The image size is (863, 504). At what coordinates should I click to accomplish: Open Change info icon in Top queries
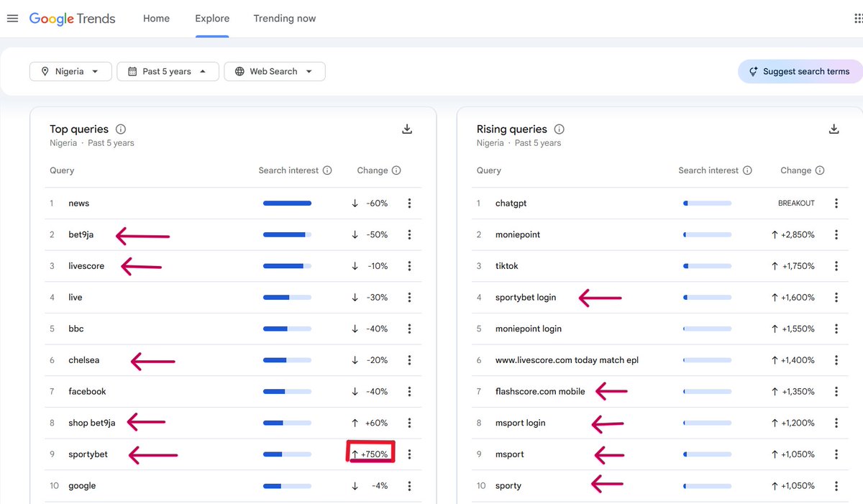tap(396, 170)
